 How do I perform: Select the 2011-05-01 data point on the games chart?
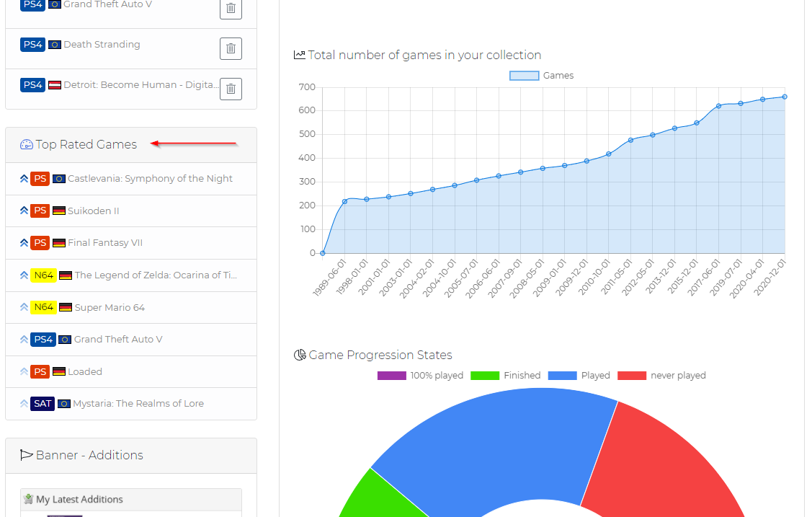click(x=630, y=141)
